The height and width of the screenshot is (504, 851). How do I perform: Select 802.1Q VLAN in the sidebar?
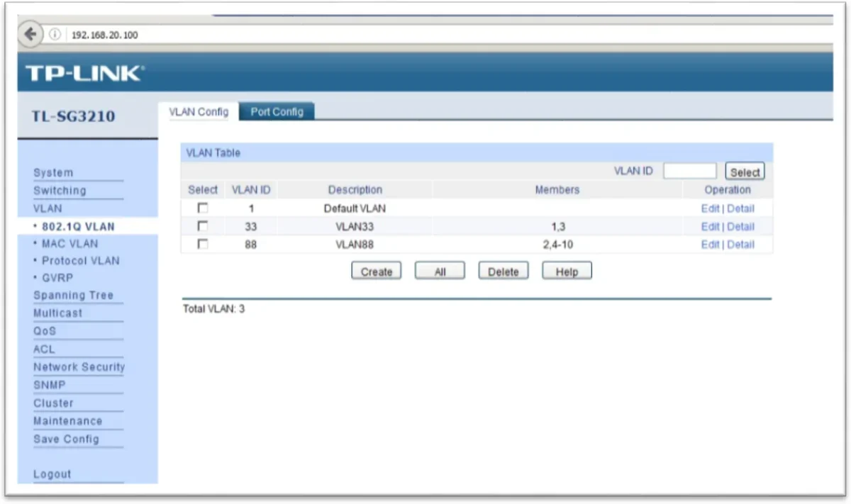[x=77, y=227]
